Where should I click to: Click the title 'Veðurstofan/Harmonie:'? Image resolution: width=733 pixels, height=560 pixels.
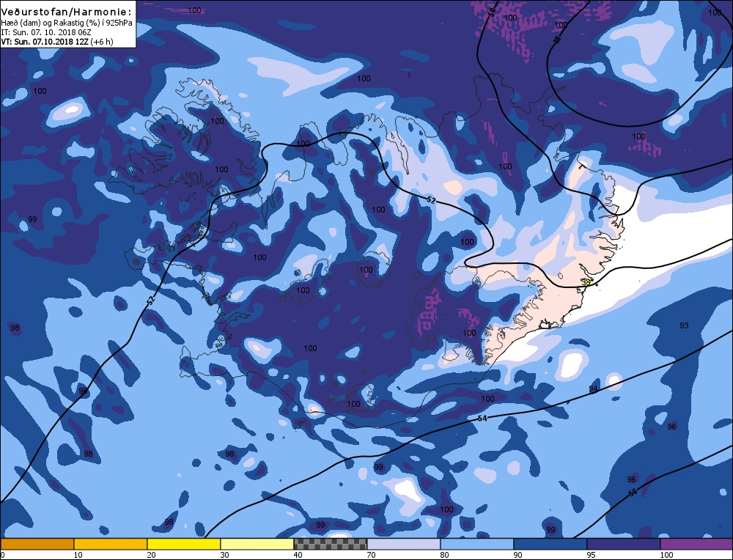(x=67, y=12)
